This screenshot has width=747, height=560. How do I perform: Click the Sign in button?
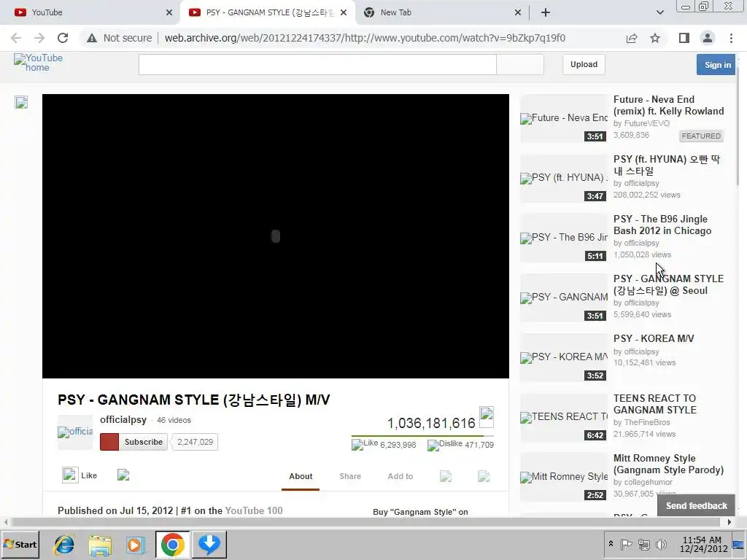717,65
